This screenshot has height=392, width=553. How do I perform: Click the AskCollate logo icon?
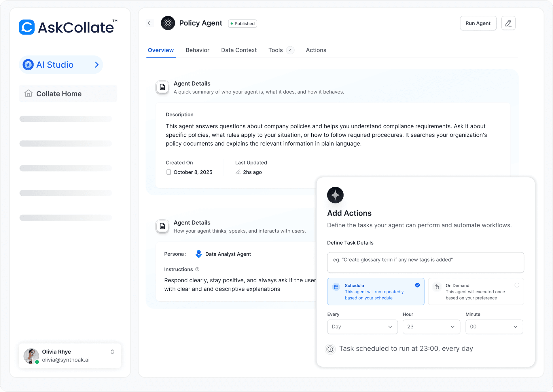click(27, 27)
